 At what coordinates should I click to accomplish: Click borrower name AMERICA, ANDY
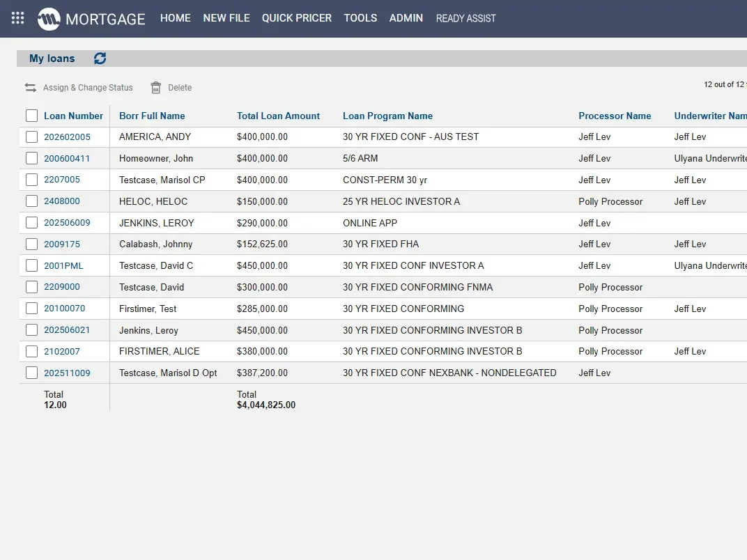coord(155,137)
